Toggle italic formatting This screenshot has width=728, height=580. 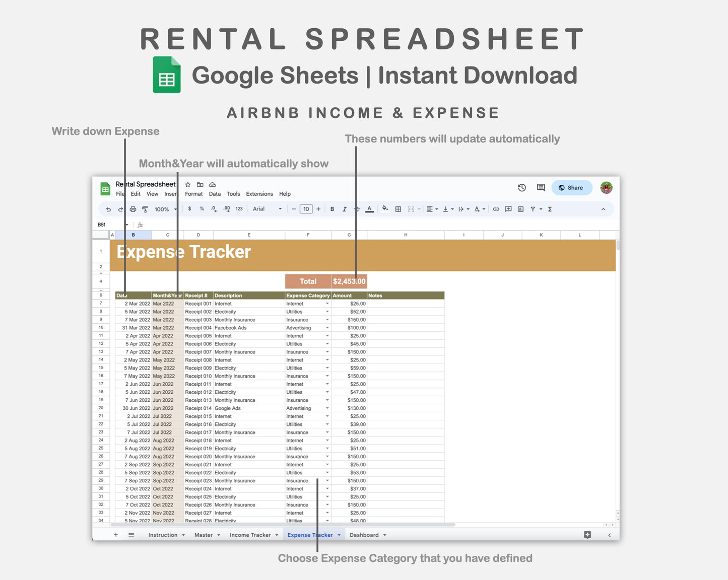(x=344, y=208)
